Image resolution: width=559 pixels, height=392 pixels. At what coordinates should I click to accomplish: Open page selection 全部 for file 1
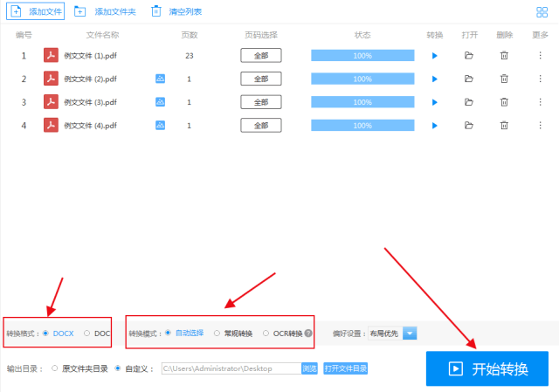click(261, 56)
